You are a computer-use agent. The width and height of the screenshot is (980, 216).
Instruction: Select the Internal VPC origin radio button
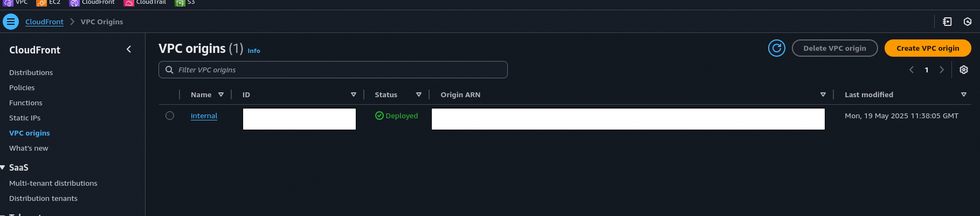170,116
